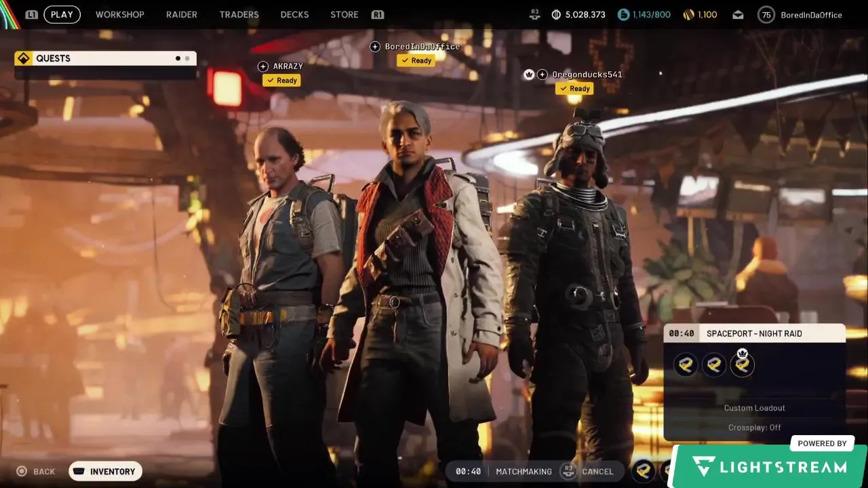Open the mail inbox envelope icon
Viewport: 868px width, 488px height.
[x=737, y=15]
